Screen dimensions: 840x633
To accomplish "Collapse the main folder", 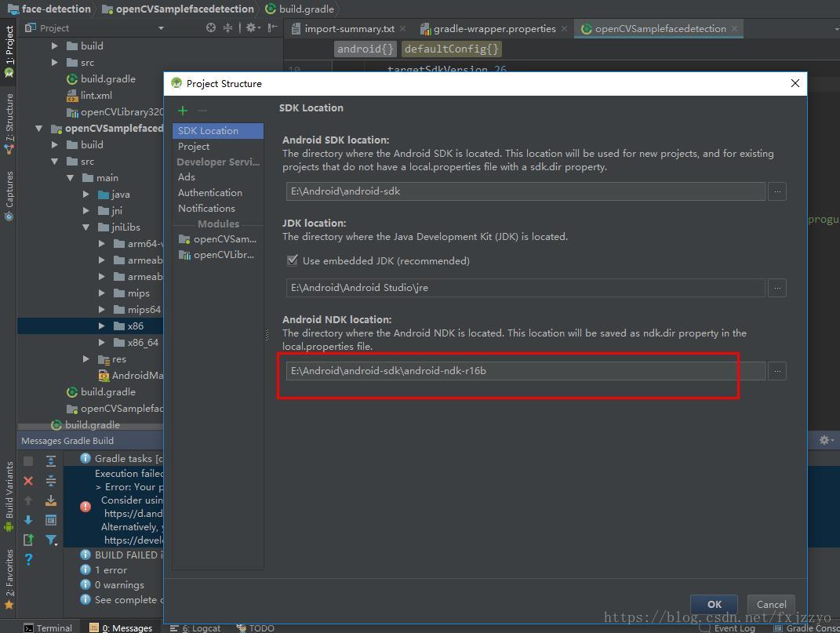I will 70,178.
